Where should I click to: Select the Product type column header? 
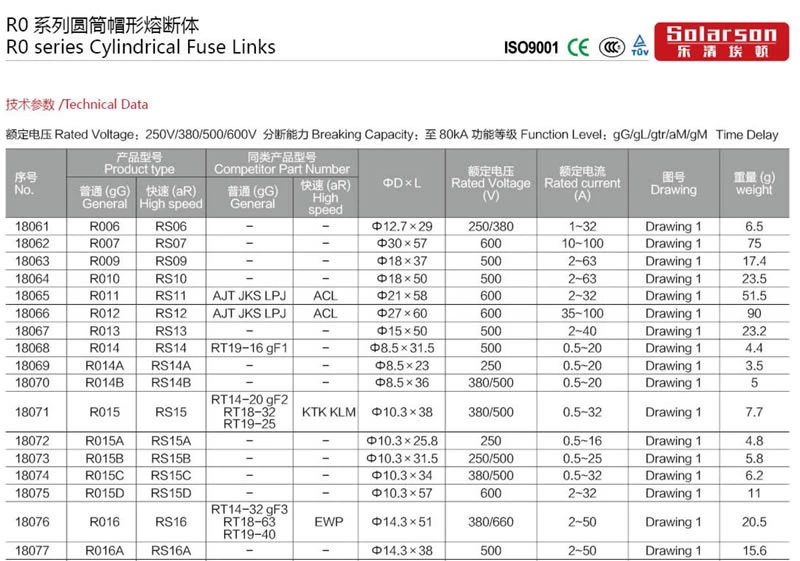[x=138, y=164]
